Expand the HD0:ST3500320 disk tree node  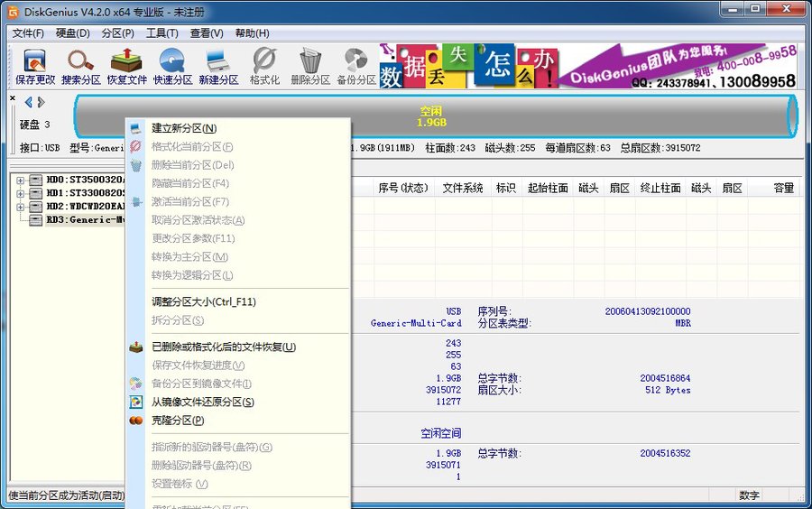(20, 180)
